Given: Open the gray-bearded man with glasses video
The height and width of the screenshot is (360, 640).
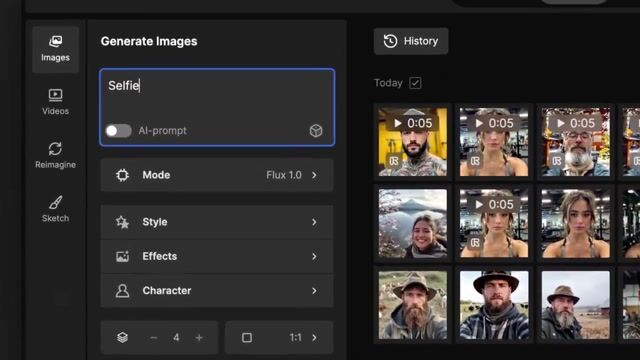Looking at the screenshot, I should [x=576, y=142].
